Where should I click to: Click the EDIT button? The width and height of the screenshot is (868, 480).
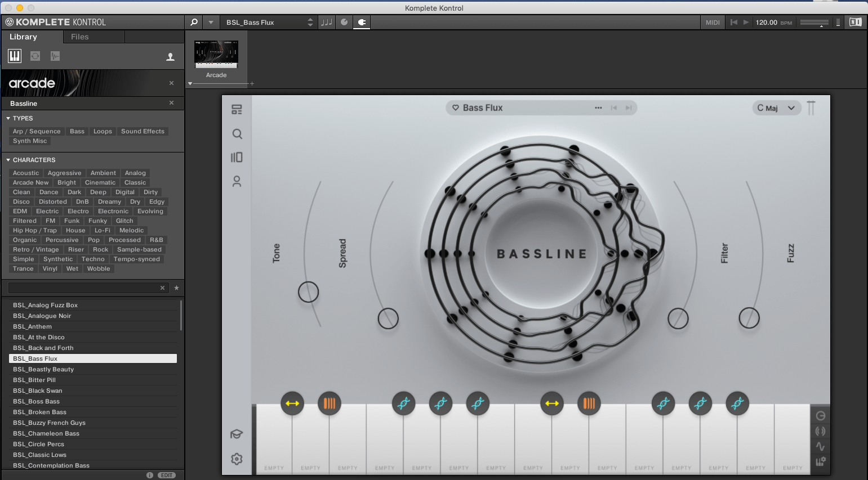pyautogui.click(x=167, y=475)
